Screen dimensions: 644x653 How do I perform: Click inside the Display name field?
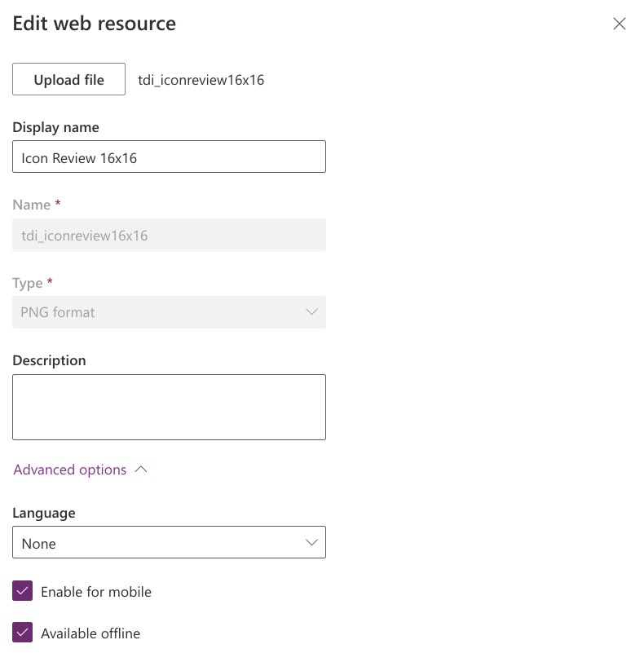169,157
